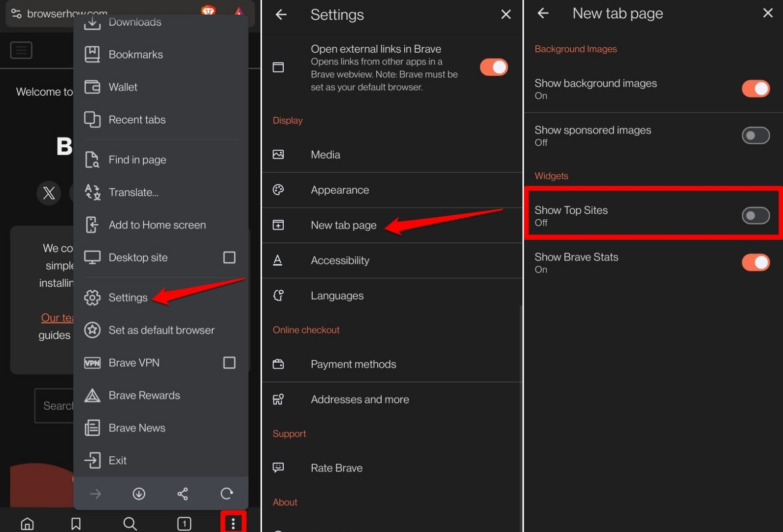Image resolution: width=783 pixels, height=532 pixels.
Task: Open New tab page settings
Action: pyautogui.click(x=392, y=225)
